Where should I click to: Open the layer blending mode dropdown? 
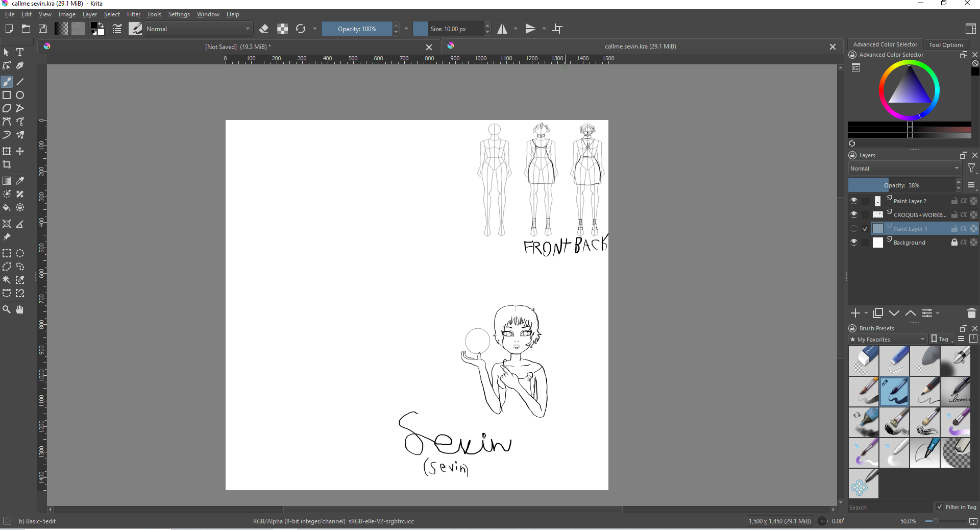coord(905,168)
